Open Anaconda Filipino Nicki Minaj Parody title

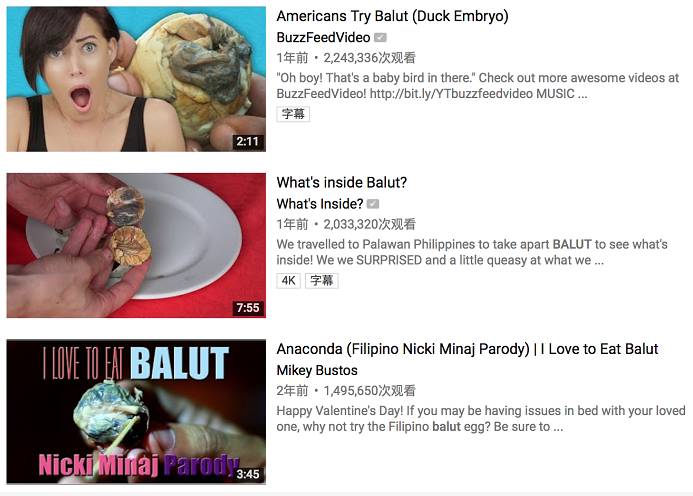coord(468,349)
